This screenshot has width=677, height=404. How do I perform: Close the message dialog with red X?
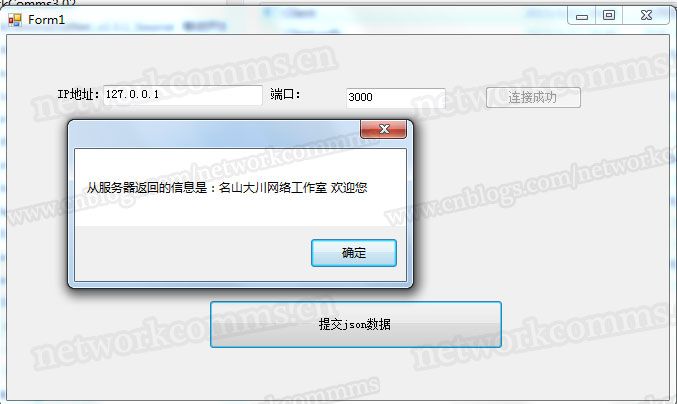coord(383,129)
